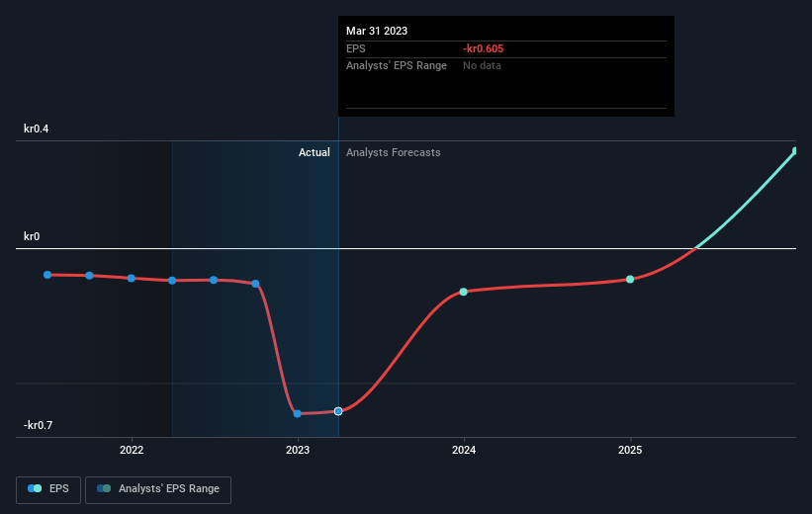Click the forecast data point at 2024
This screenshot has width=812, height=514.
(464, 292)
